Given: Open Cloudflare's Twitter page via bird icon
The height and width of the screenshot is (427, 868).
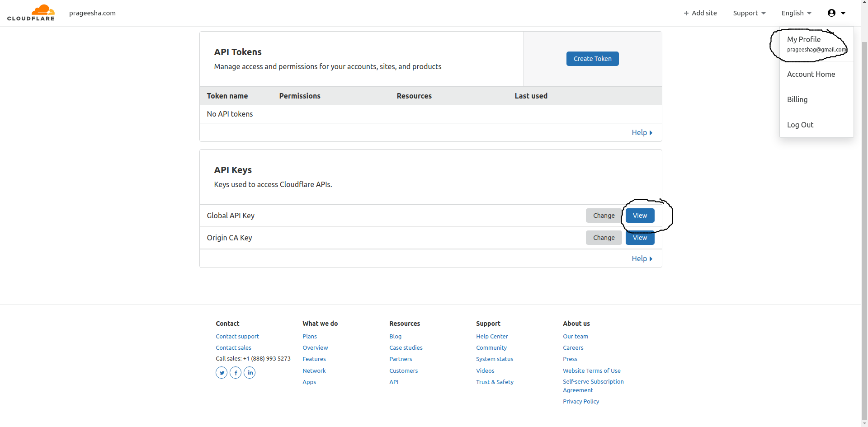Looking at the screenshot, I should pos(221,372).
